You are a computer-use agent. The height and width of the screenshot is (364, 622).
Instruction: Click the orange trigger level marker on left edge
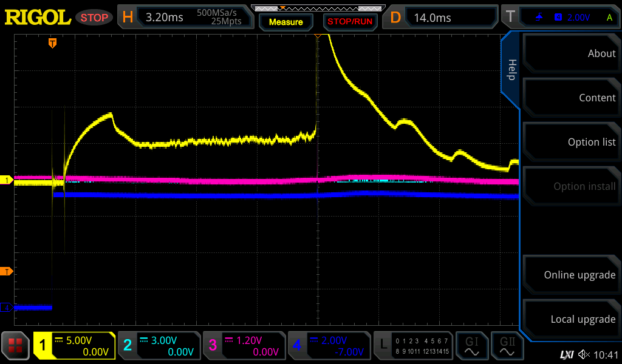tap(7, 271)
